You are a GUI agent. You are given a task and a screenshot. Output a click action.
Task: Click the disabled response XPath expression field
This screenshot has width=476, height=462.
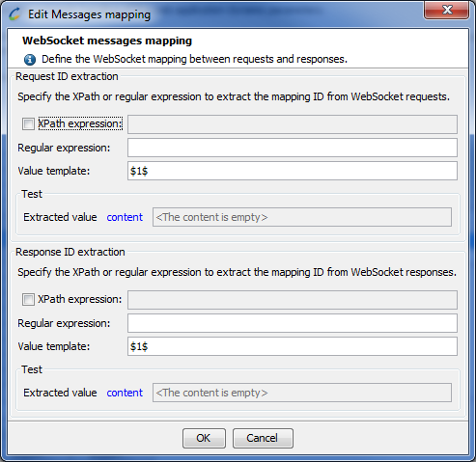(293, 300)
